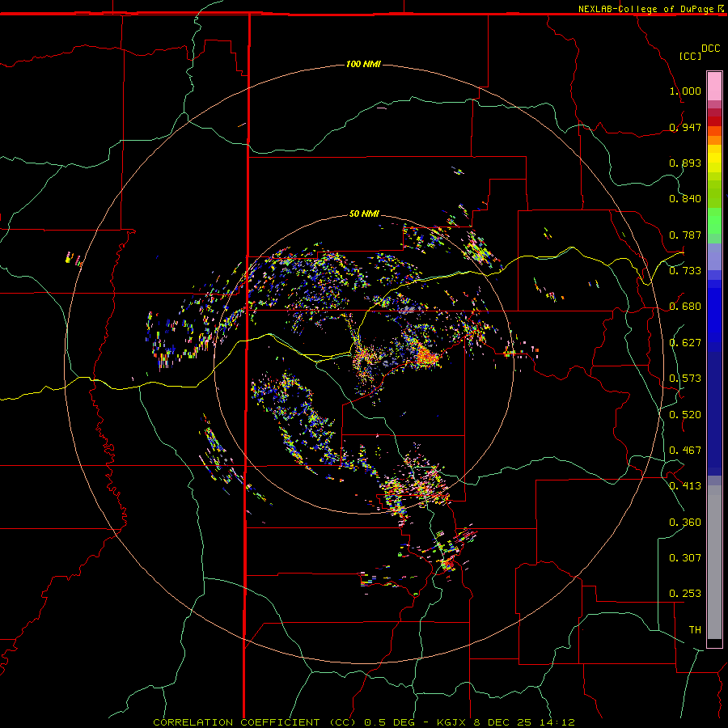Click the 50 NMI range ring label
Image resolution: width=728 pixels, height=728 pixels.
pyautogui.click(x=364, y=214)
